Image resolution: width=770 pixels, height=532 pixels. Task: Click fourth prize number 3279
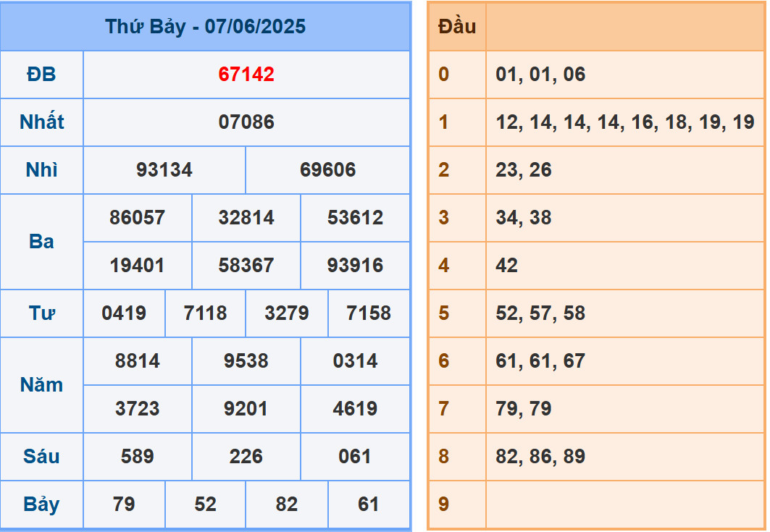click(287, 313)
